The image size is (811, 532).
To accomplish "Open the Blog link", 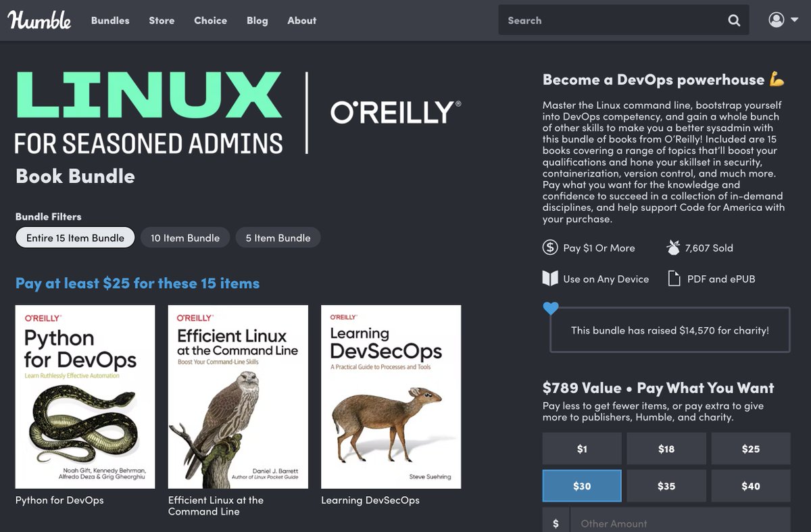I will (257, 20).
